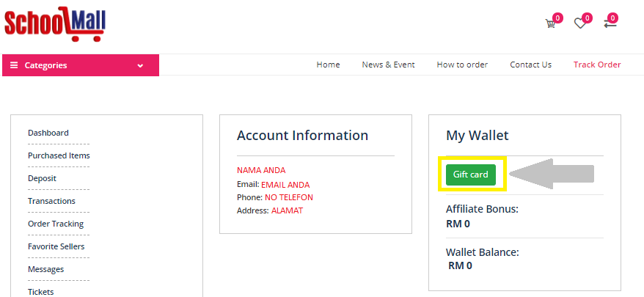Open Purchased Items in sidebar
The height and width of the screenshot is (297, 644).
tap(59, 155)
